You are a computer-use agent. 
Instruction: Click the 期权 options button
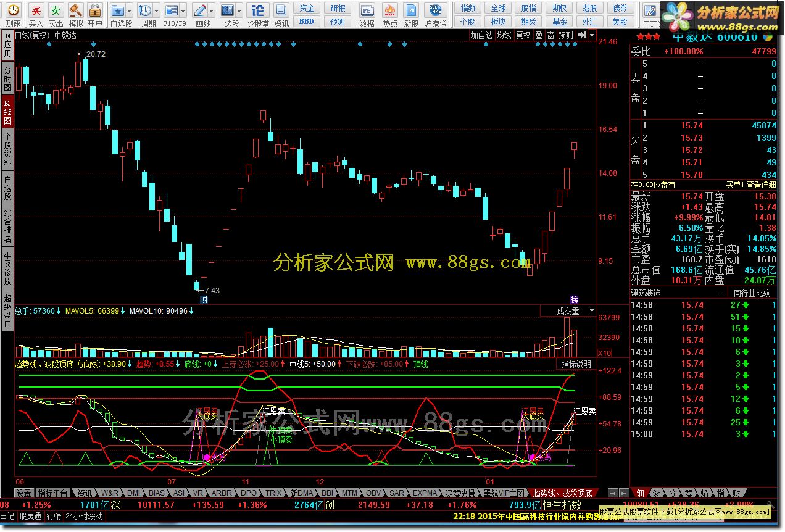pyautogui.click(x=559, y=9)
